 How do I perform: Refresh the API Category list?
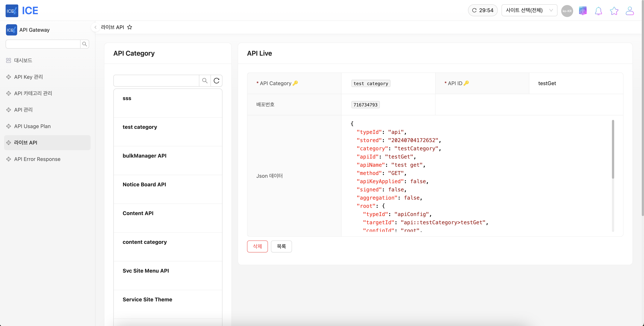pyautogui.click(x=216, y=81)
